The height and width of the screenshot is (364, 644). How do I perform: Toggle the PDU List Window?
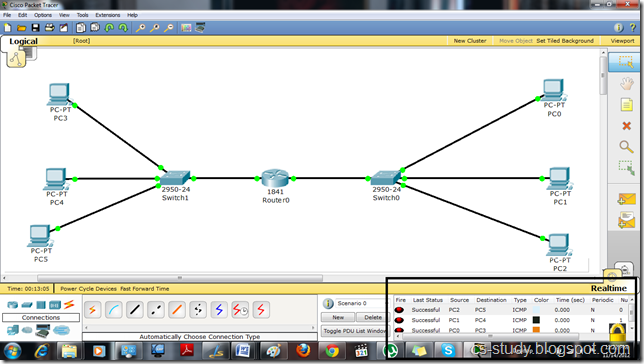pos(354,331)
